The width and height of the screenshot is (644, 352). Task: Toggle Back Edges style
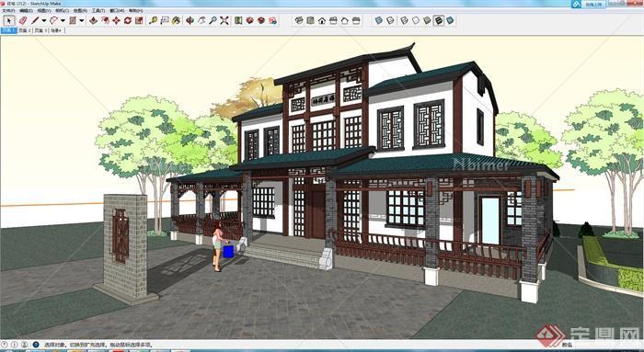pyautogui.click(x=390, y=20)
